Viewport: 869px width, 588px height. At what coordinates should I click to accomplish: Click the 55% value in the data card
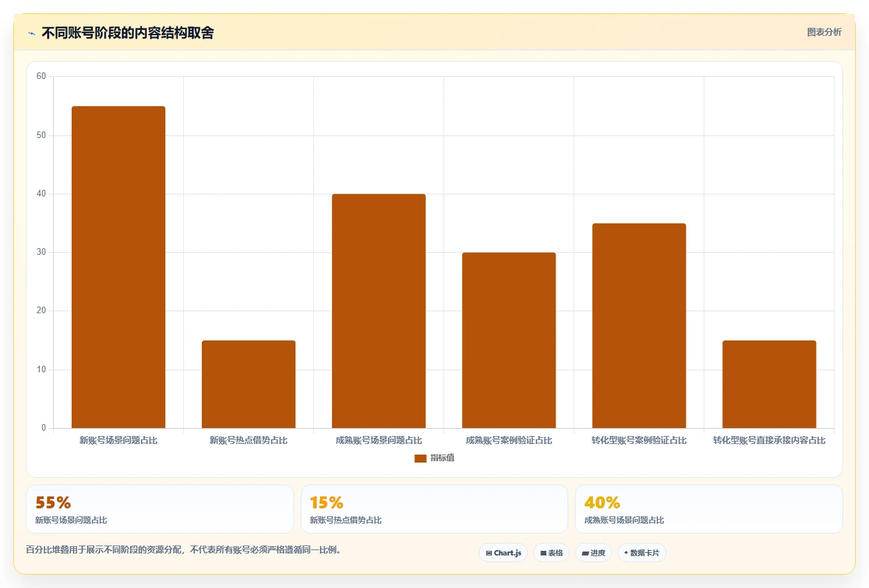click(53, 502)
